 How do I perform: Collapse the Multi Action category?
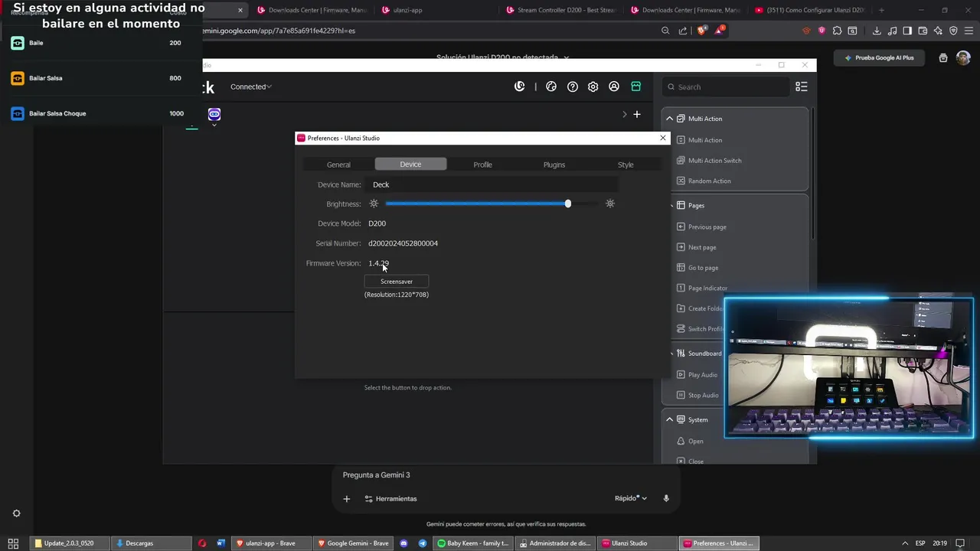pos(669,119)
